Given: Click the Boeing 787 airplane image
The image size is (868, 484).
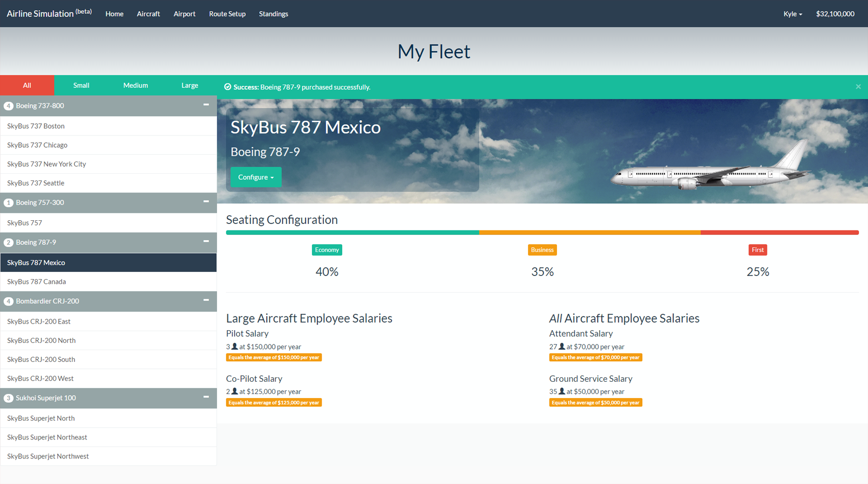Looking at the screenshot, I should click(x=710, y=169).
